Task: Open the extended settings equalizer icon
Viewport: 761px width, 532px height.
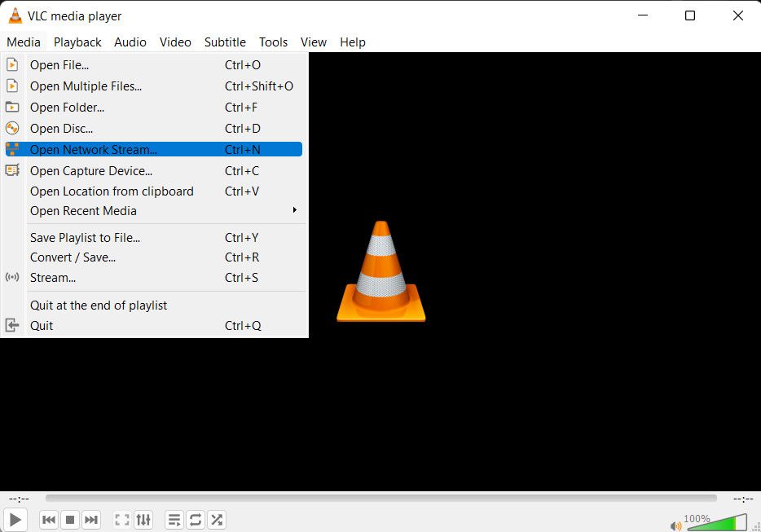Action: tap(143, 519)
